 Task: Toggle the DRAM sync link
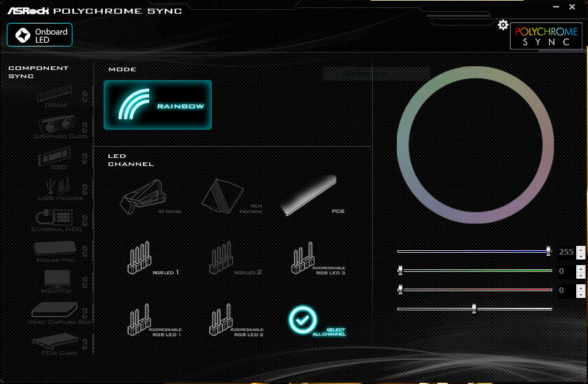[x=85, y=97]
